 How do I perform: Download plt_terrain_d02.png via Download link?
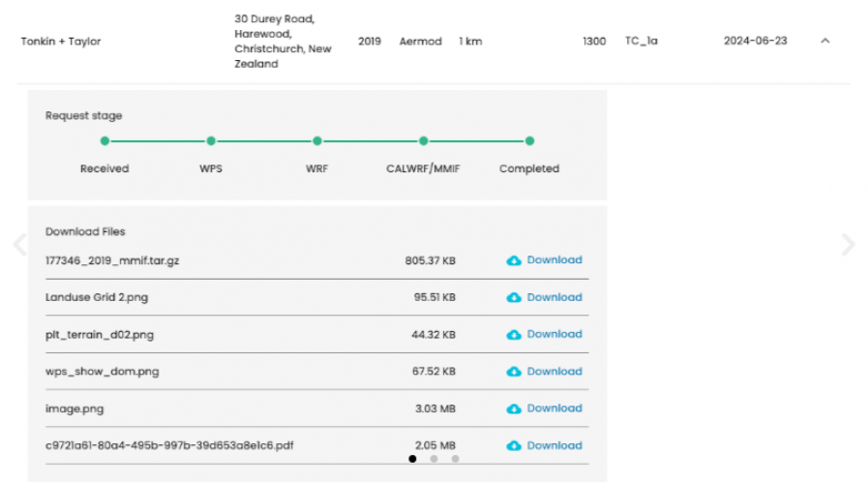pos(554,334)
